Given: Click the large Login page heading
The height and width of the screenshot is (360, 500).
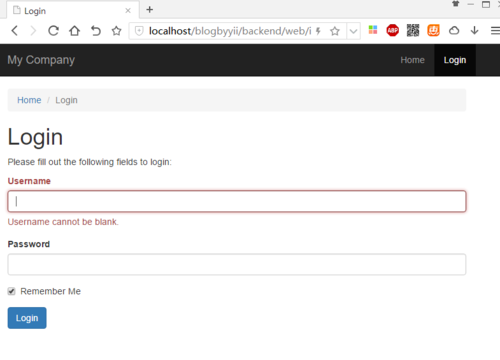Looking at the screenshot, I should point(35,137).
